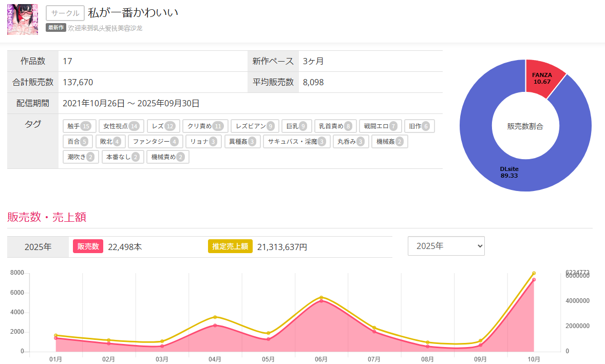Choose the 百合 tag
This screenshot has width=605, height=364.
[x=78, y=142]
